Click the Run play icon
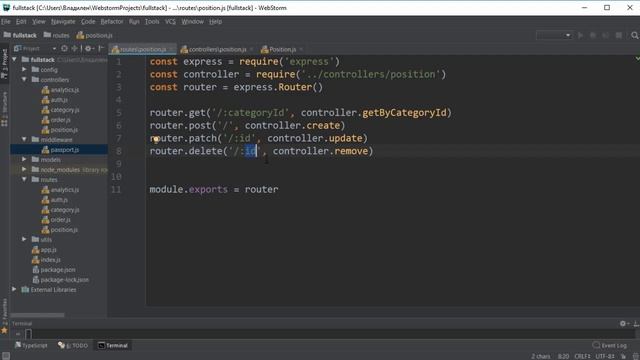 (580, 36)
